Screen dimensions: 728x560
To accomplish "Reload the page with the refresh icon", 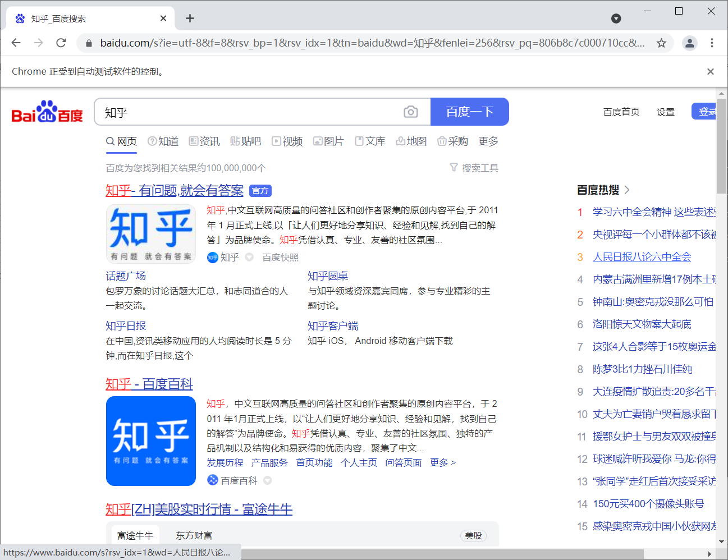I will click(x=61, y=43).
